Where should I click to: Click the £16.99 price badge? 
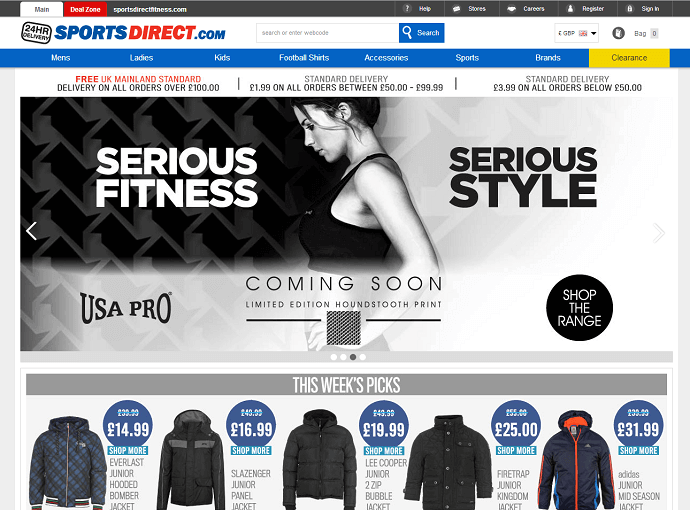click(251, 425)
